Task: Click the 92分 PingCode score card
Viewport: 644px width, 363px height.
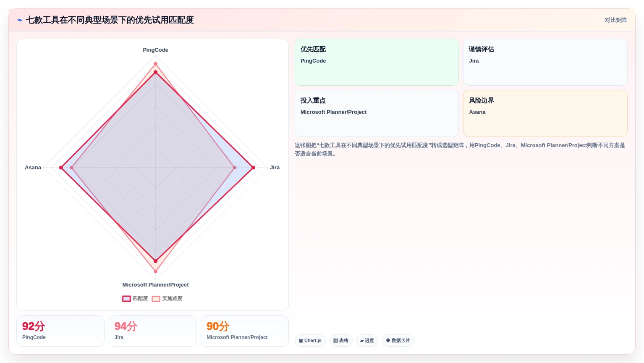Action: pos(60,331)
